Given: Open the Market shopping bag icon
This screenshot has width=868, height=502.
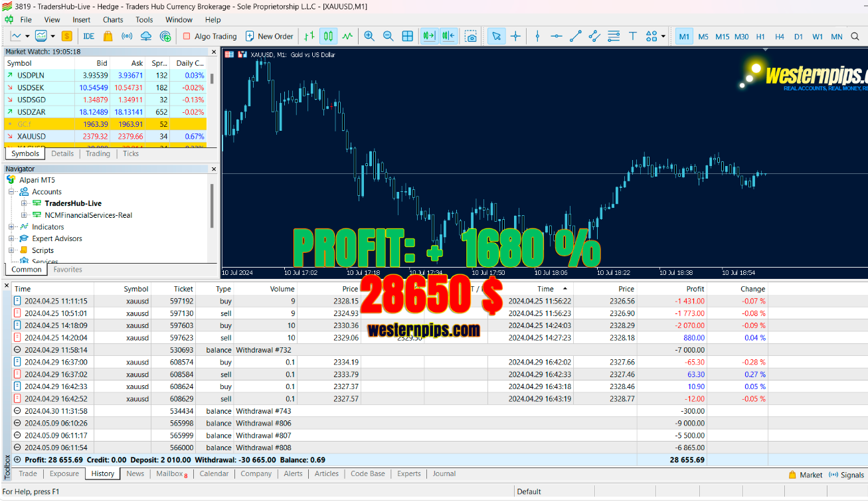Looking at the screenshot, I should (108, 36).
